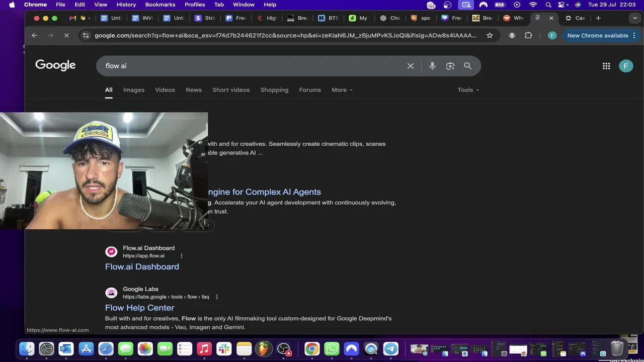Clear the search box with the X icon
The image size is (644, 362).
click(411, 66)
